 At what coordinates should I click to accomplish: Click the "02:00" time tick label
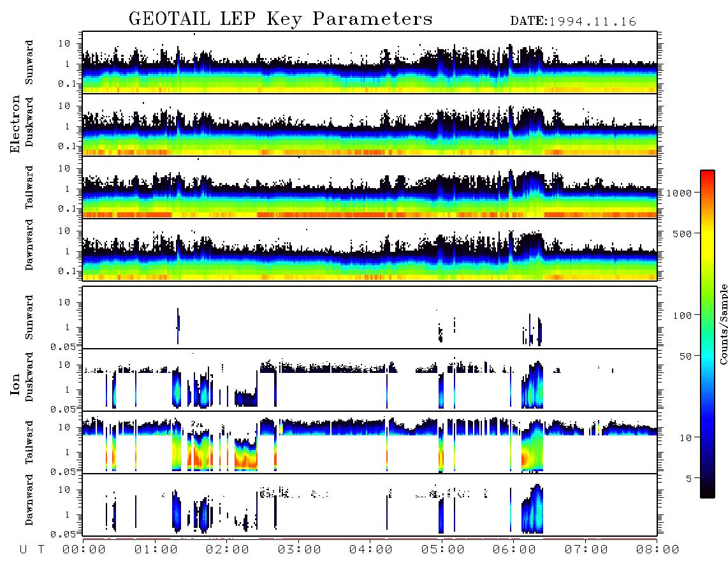coord(228,550)
